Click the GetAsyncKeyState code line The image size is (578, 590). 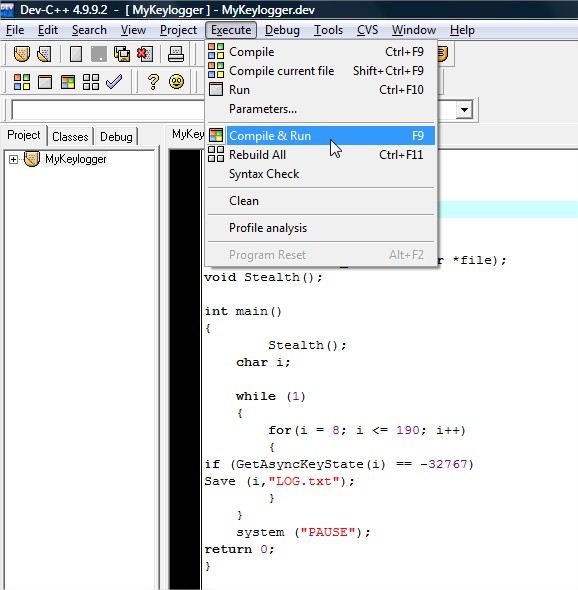[339, 464]
